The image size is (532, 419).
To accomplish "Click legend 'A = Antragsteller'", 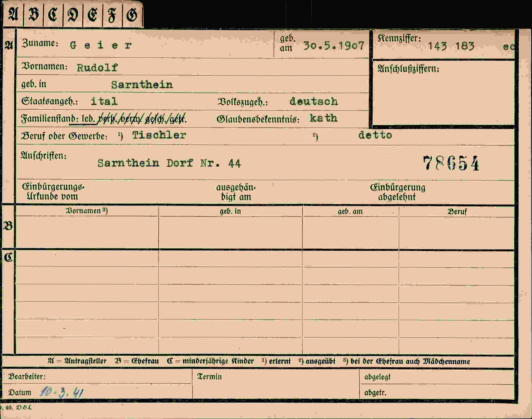I will pos(77,361).
